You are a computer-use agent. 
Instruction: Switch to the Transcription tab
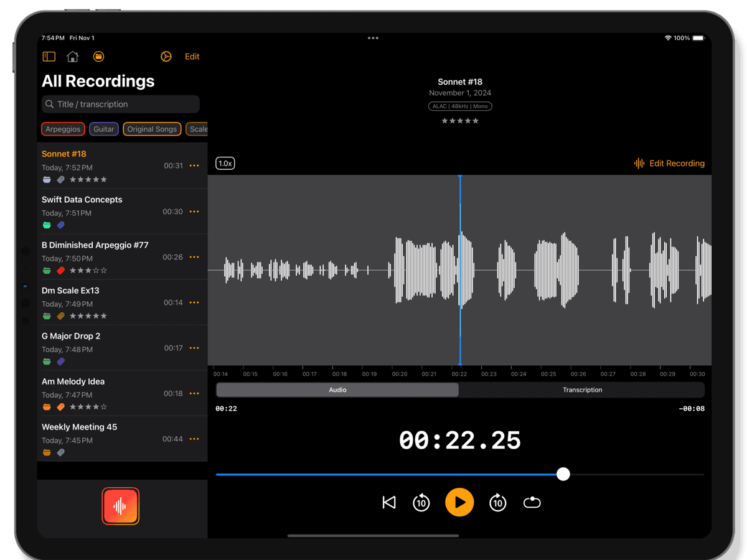[x=582, y=390]
